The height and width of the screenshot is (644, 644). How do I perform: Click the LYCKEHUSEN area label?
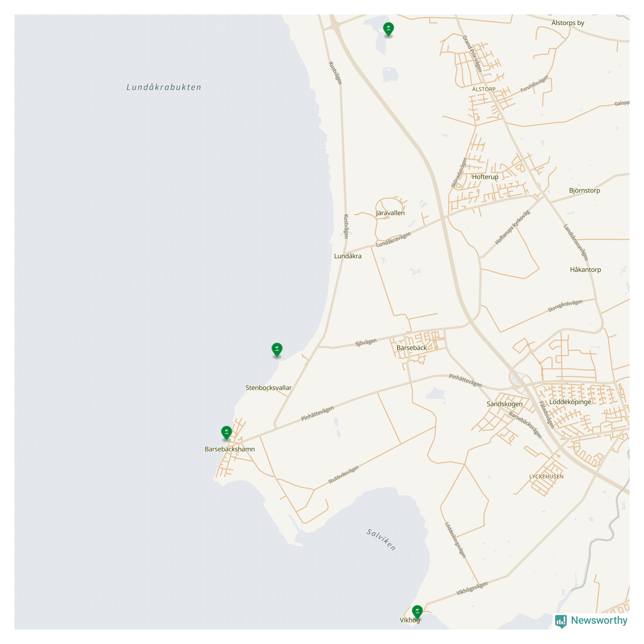click(546, 477)
